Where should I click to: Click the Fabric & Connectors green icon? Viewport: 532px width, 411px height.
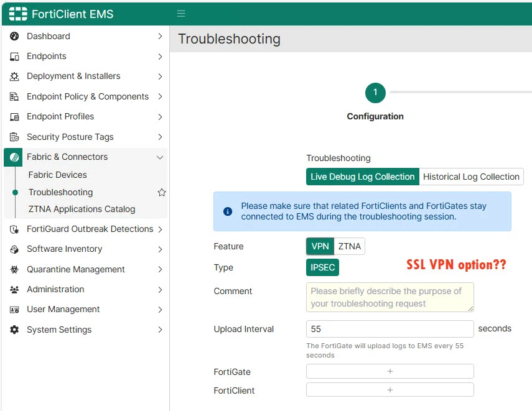click(x=13, y=157)
